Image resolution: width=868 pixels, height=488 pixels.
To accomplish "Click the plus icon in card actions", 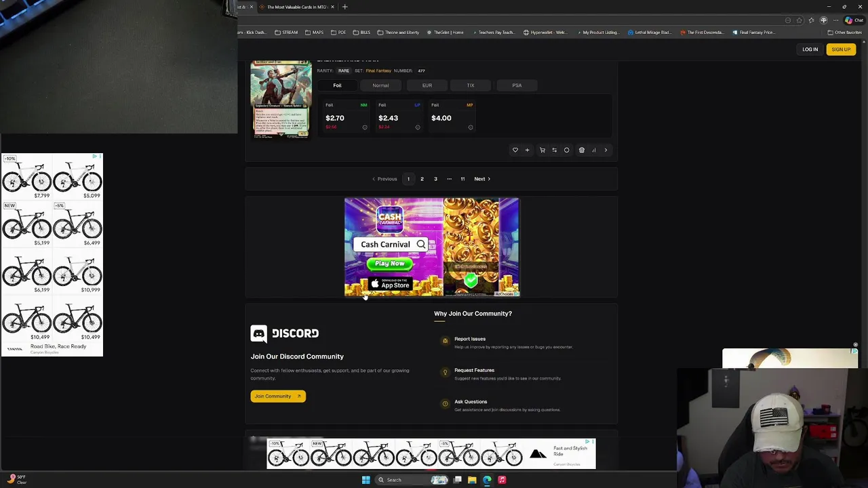I will tap(527, 150).
